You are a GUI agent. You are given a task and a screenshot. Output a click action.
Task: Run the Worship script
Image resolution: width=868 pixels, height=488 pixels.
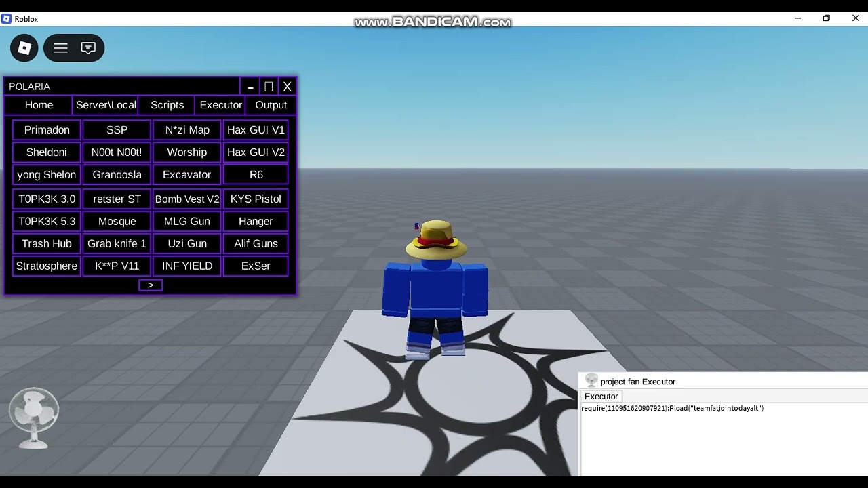click(187, 152)
